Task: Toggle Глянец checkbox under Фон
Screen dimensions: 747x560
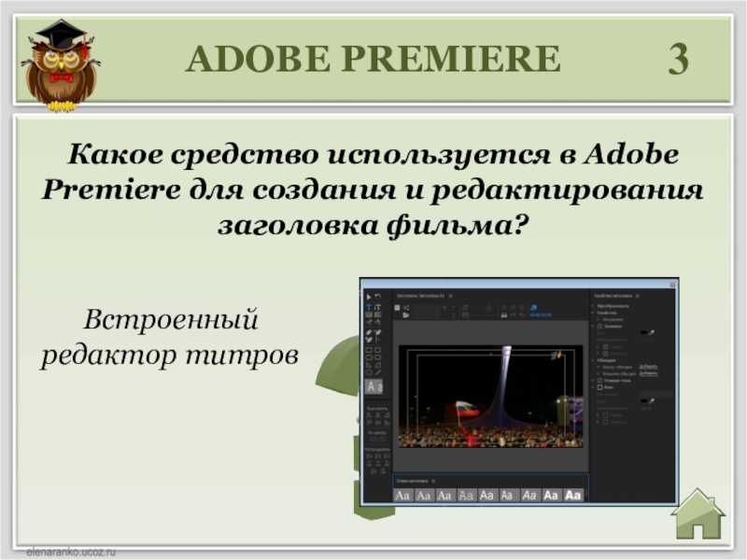Action: (x=605, y=415)
